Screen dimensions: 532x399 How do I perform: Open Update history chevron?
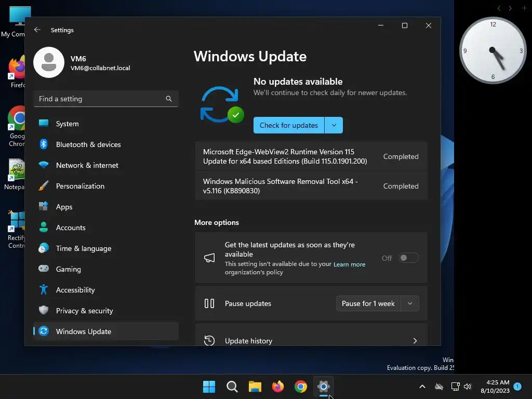tap(415, 341)
